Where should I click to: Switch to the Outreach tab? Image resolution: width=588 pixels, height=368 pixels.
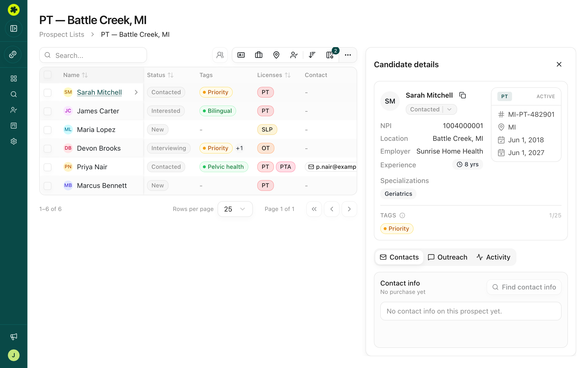click(x=448, y=257)
